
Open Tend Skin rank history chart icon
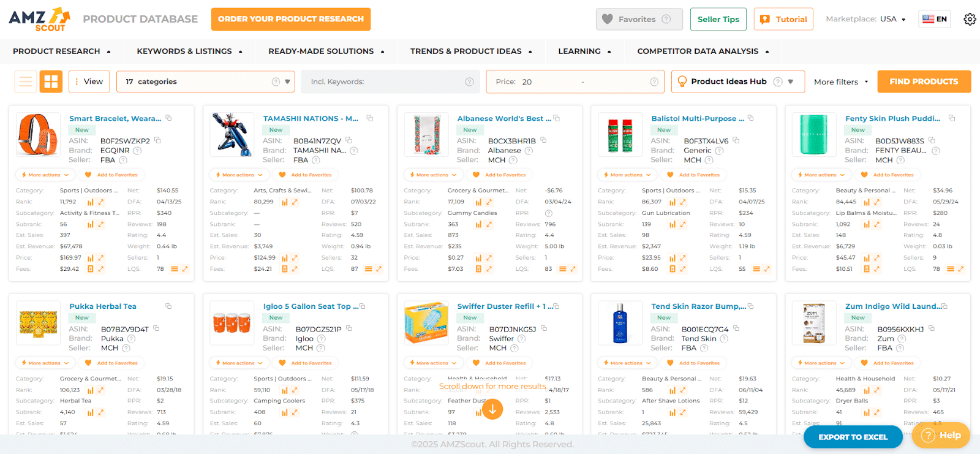pos(673,390)
